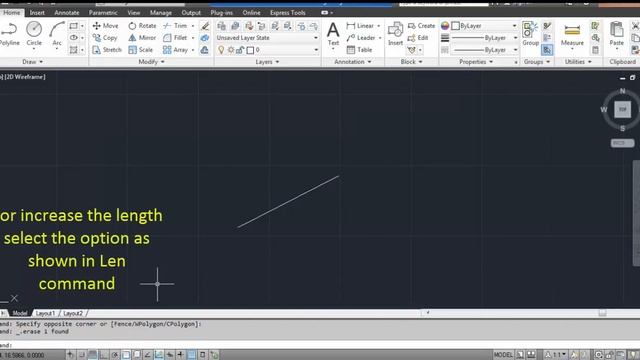Toggle Polar Tracking in status bar
This screenshot has width=640, height=360.
click(115, 355)
